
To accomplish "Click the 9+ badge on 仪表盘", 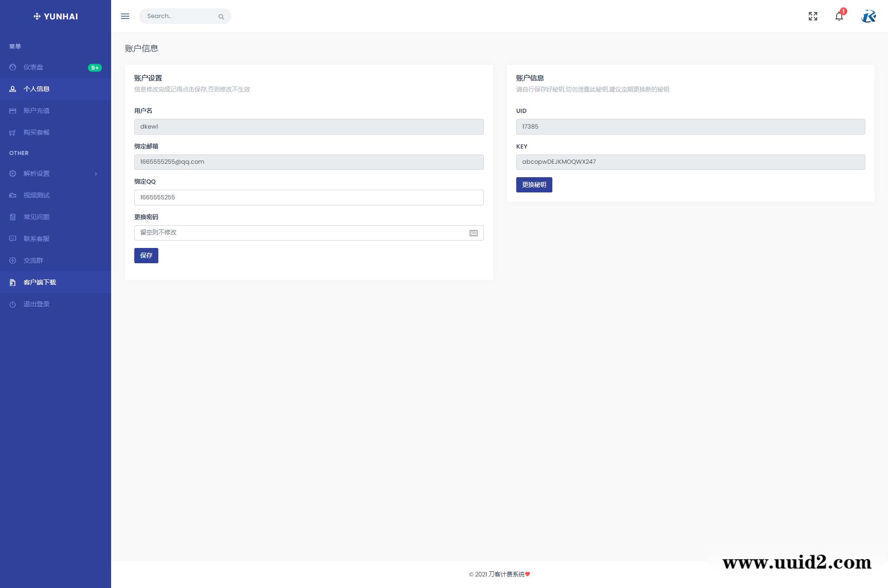I will (x=94, y=68).
